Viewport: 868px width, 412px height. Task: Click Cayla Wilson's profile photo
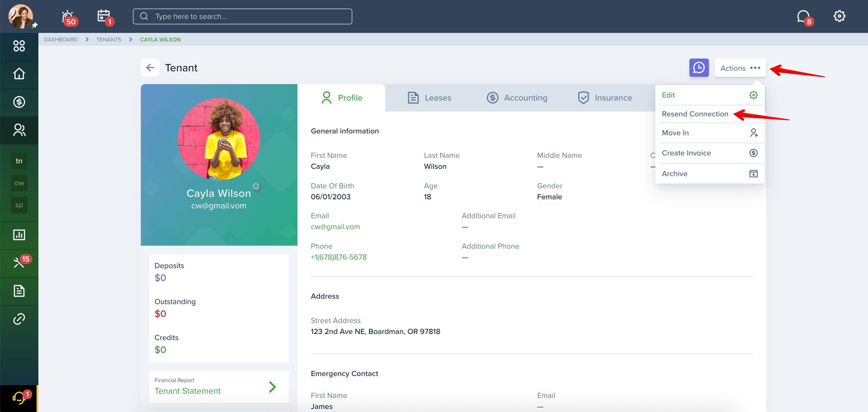219,139
